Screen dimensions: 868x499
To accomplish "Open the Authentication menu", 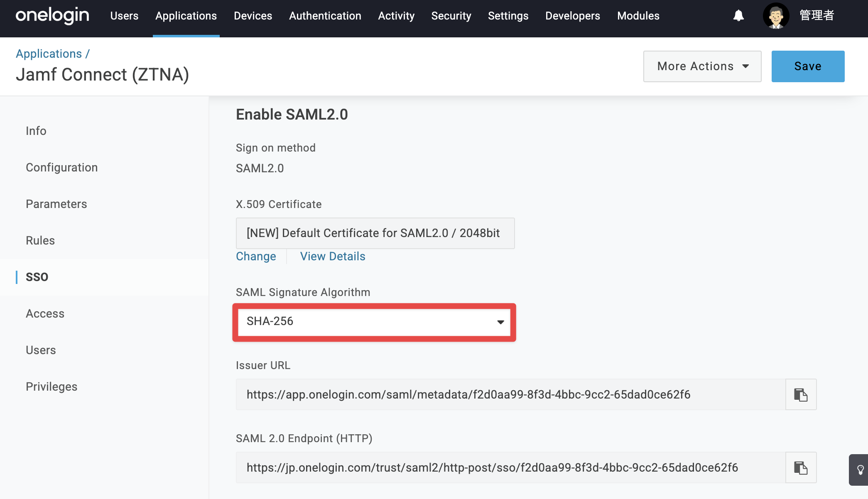I will coord(325,16).
